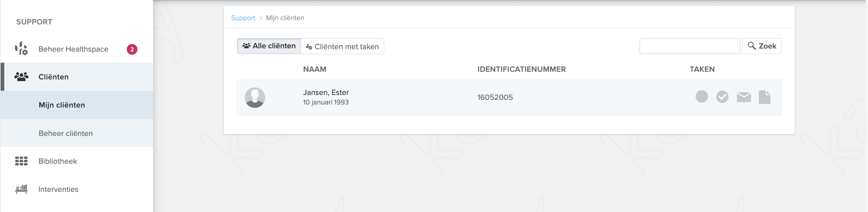The height and width of the screenshot is (212, 868).
Task: Click the Interventies bookshelf icon
Action: [x=21, y=189]
